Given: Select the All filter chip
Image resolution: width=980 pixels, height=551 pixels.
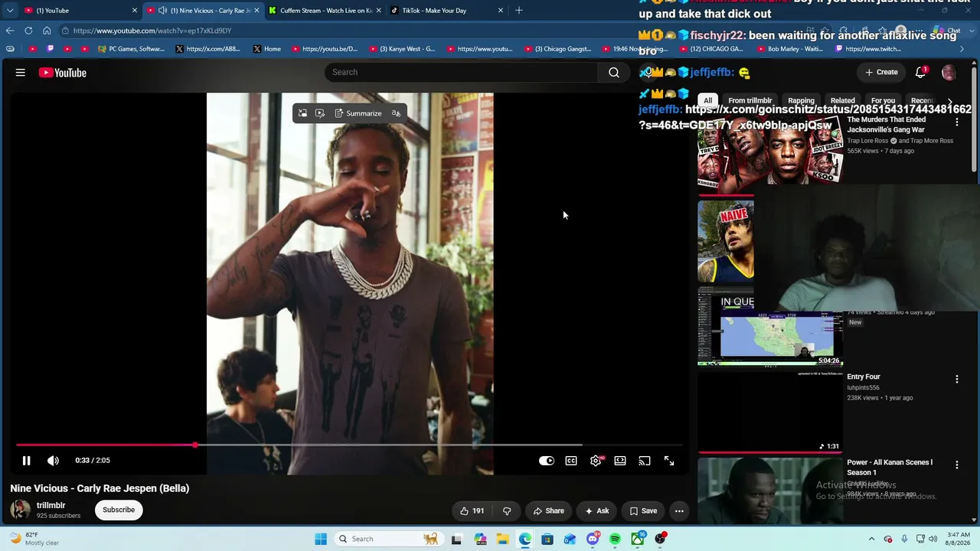Looking at the screenshot, I should tap(707, 100).
